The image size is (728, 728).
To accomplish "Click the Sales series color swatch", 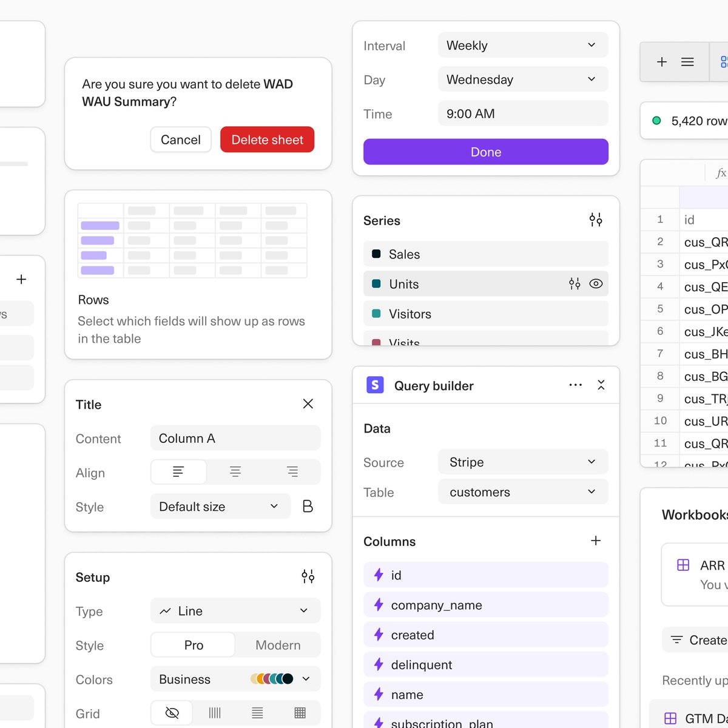I will point(376,254).
